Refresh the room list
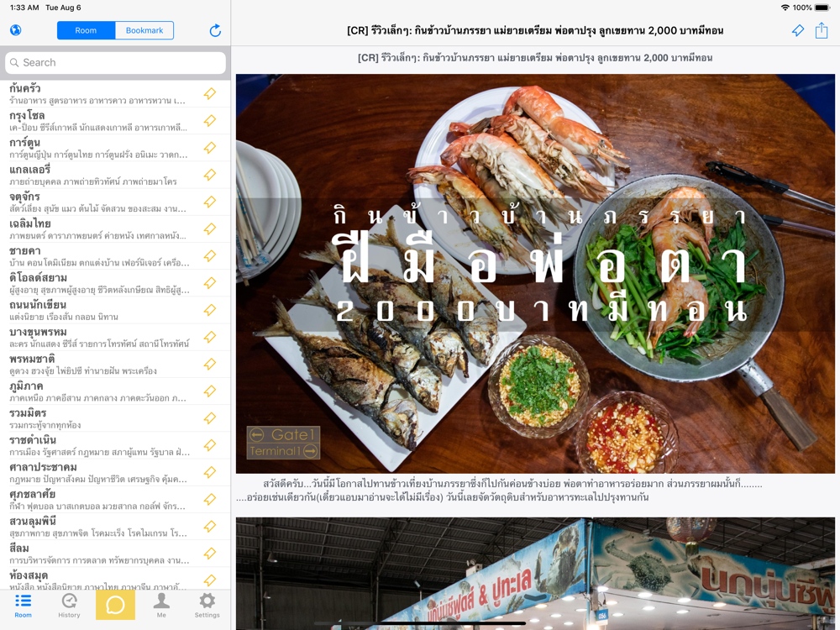The width and height of the screenshot is (840, 630). (x=215, y=30)
